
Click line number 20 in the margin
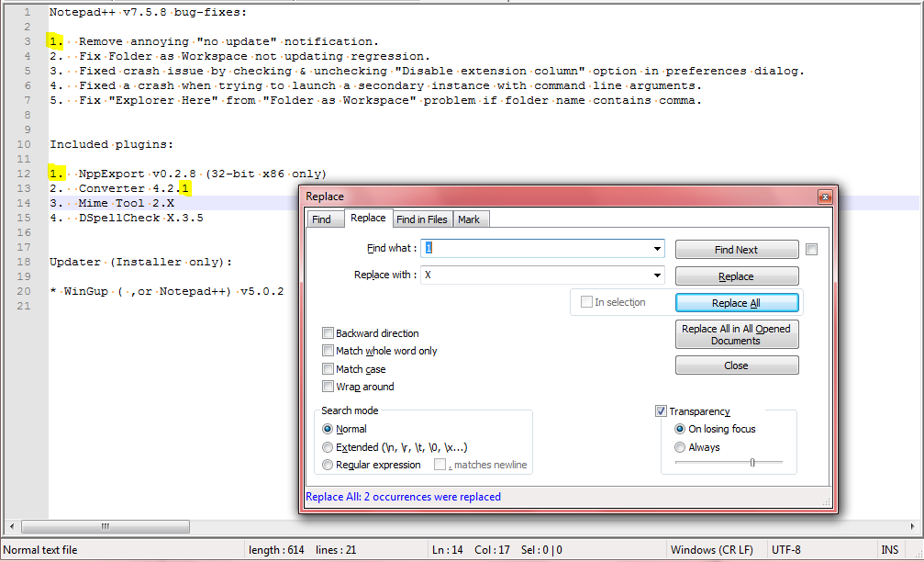[x=24, y=291]
